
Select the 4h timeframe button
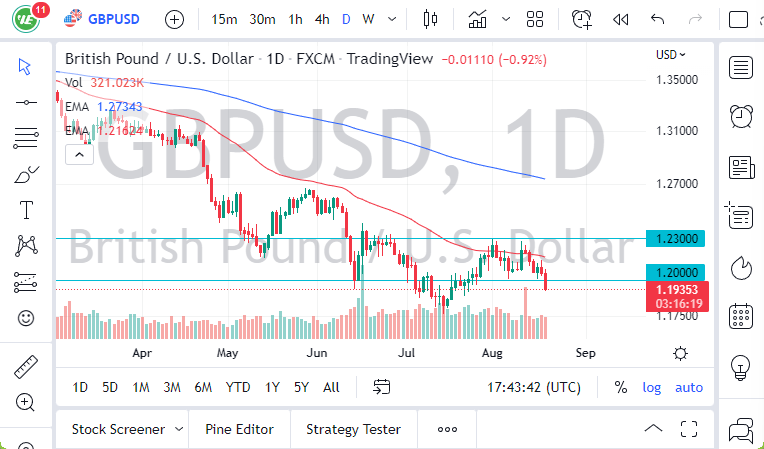pyautogui.click(x=322, y=19)
